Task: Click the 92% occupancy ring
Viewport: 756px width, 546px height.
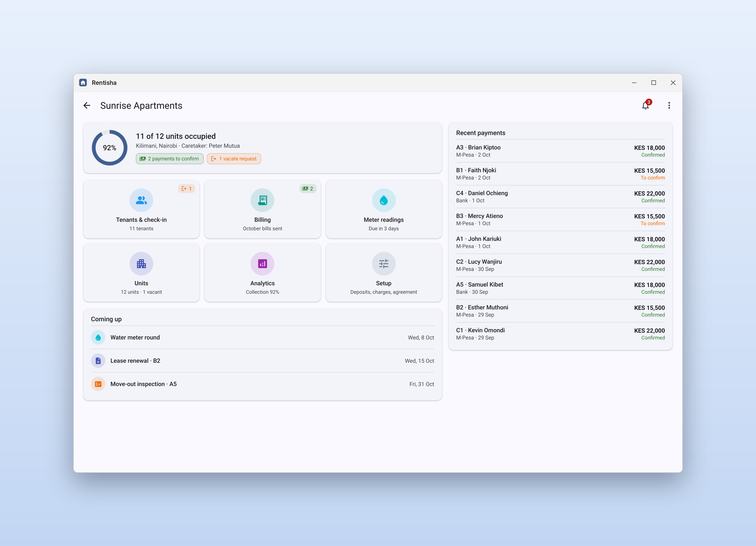Action: (109, 148)
